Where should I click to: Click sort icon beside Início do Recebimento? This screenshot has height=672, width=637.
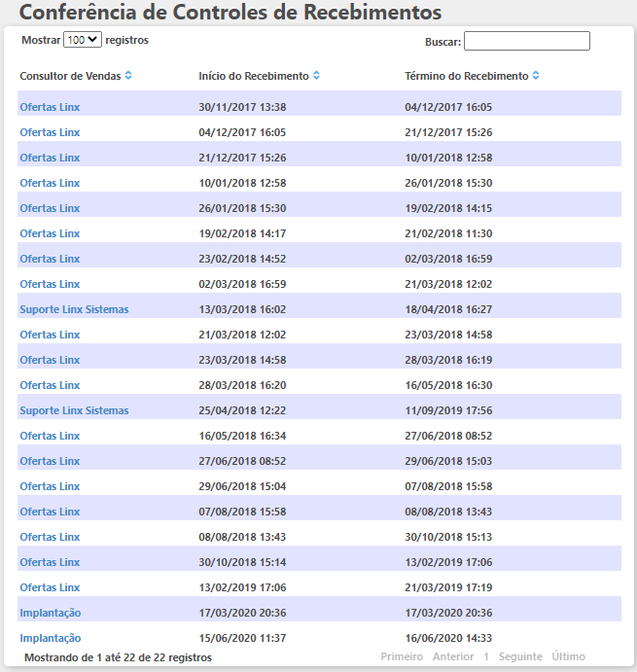tap(316, 76)
